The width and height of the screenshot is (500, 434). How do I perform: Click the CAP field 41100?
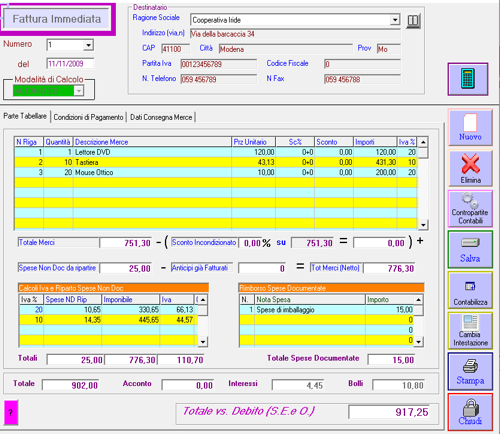pyautogui.click(x=175, y=49)
